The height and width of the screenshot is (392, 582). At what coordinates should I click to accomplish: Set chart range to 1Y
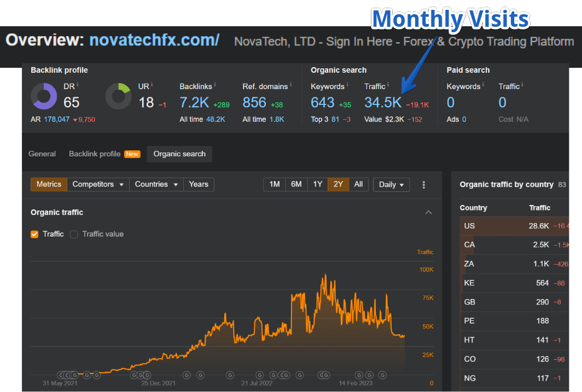317,184
